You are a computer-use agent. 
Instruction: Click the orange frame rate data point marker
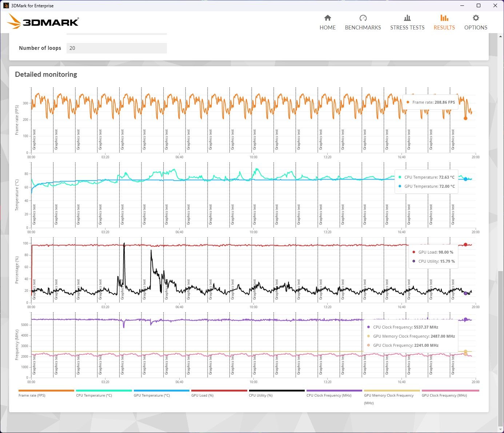pos(465,118)
